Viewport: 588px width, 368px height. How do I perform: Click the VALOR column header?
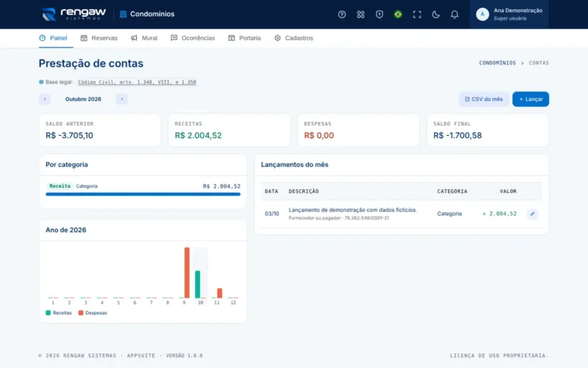(x=508, y=191)
